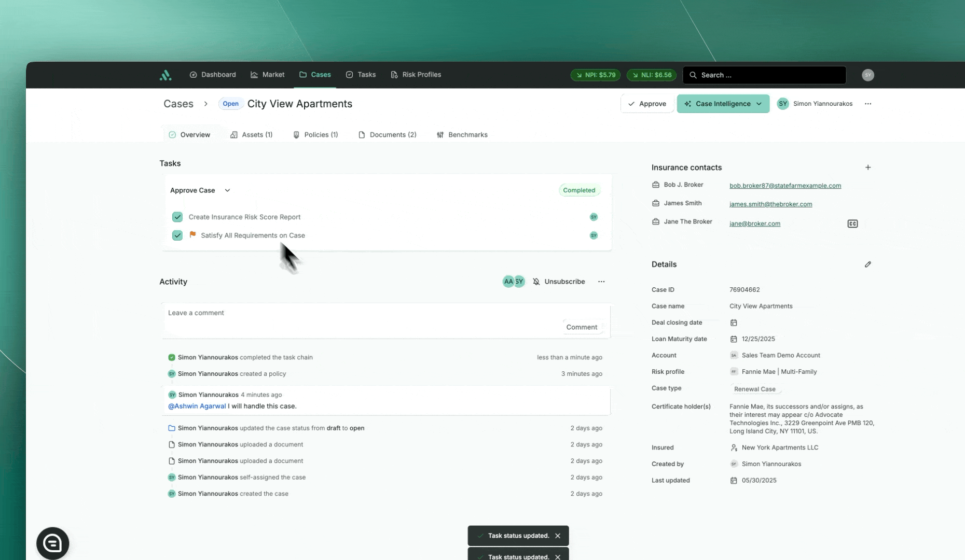Open the Simon Yiannourakos assignee selector
The image size is (965, 560).
[x=815, y=104]
